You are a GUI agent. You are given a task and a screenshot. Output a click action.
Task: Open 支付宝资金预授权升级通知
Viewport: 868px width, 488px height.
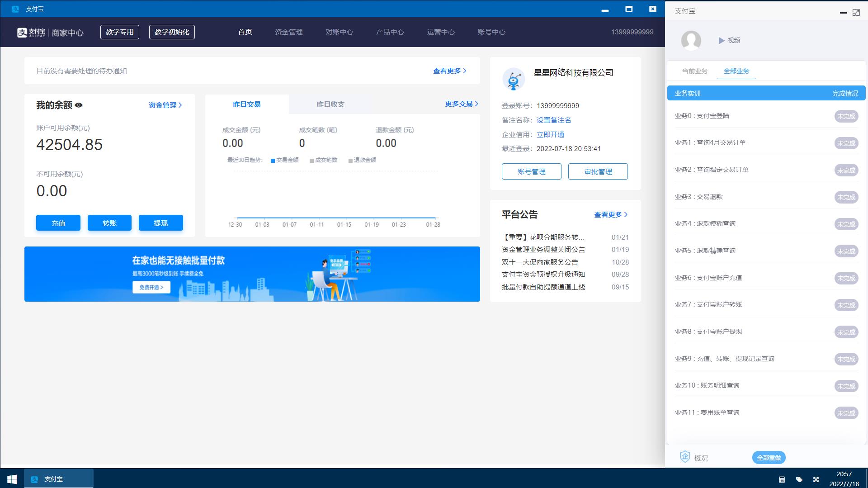(543, 275)
